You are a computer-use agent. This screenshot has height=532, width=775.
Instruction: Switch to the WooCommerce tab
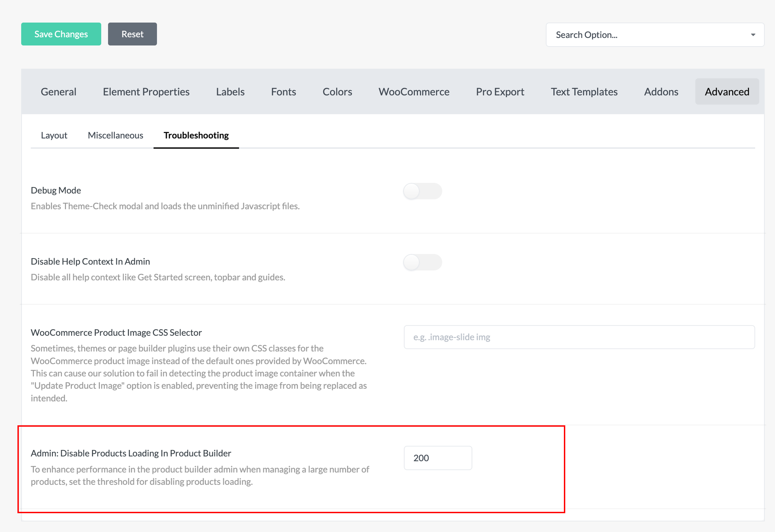(x=414, y=92)
